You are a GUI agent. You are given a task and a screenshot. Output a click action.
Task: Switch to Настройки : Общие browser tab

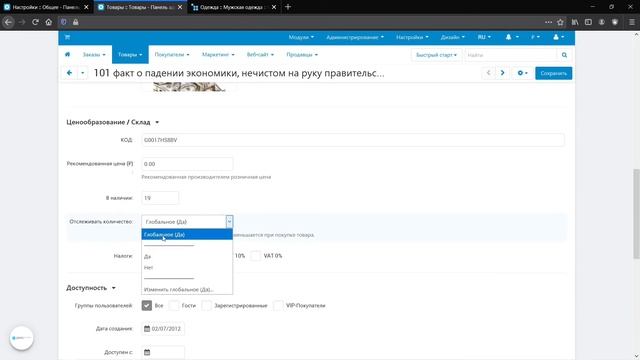(46, 7)
